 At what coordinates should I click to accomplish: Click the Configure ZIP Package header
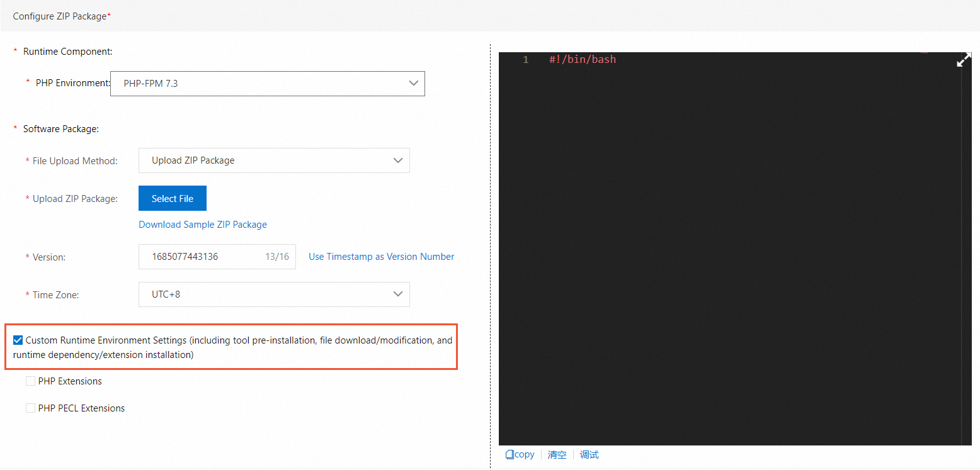pyautogui.click(x=60, y=16)
